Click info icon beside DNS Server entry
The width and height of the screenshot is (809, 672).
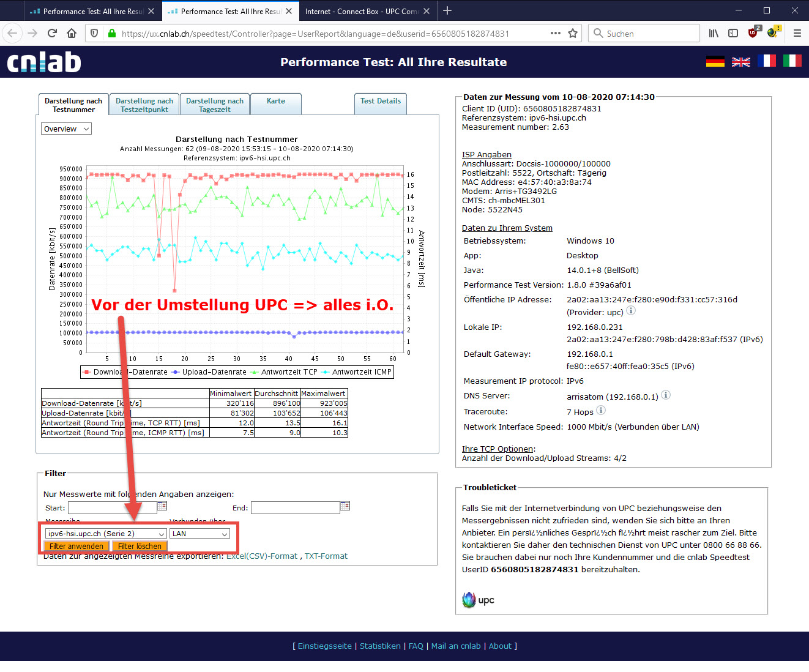click(x=666, y=395)
